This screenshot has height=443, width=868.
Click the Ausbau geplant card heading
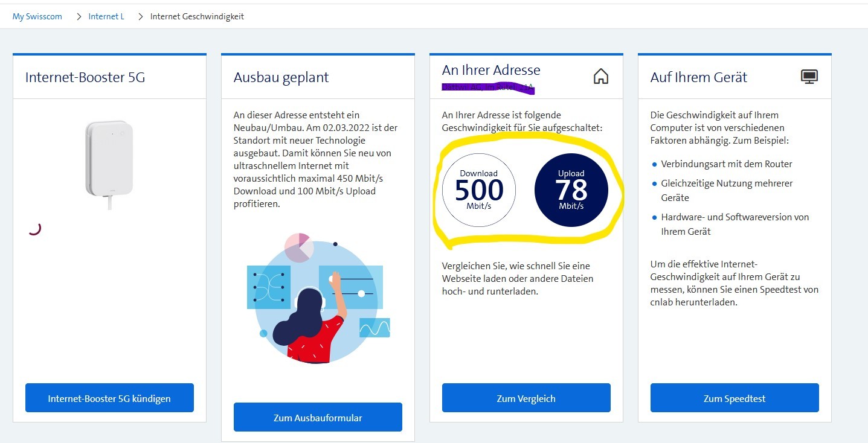[x=281, y=77]
